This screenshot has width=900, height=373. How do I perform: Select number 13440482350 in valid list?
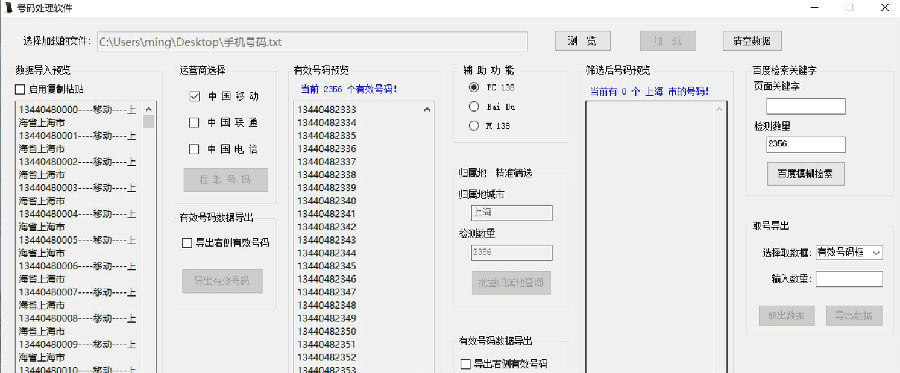327,331
